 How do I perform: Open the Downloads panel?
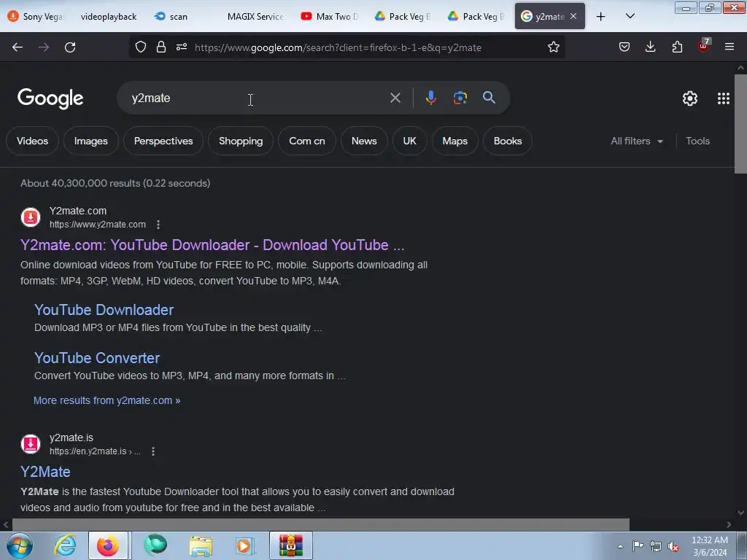tap(650, 47)
